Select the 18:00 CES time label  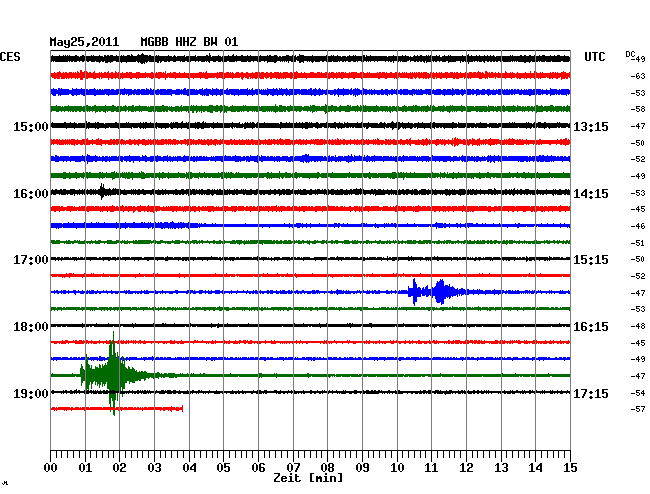(31, 327)
